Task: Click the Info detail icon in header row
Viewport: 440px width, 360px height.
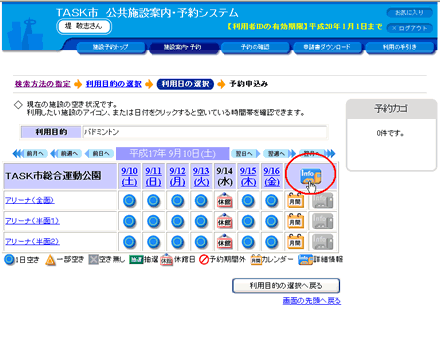Action: click(310, 177)
